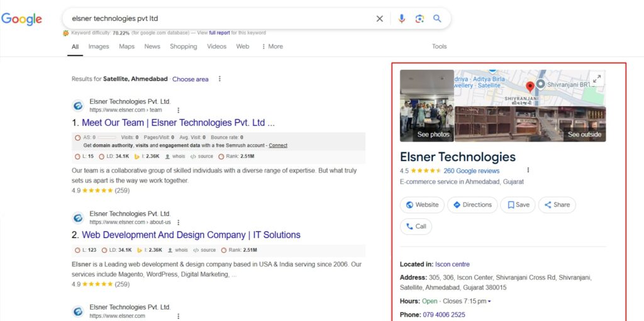Expand the opening hours dropdown arrow

[x=489, y=301]
